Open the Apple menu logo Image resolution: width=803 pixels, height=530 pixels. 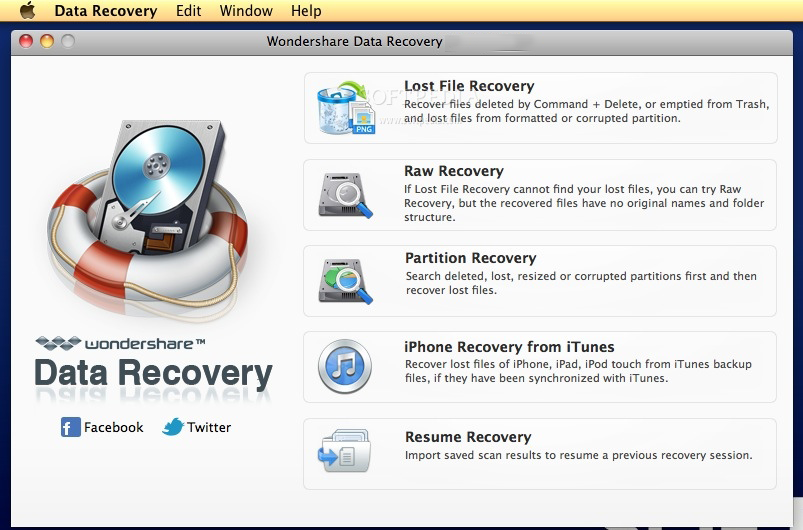27,10
